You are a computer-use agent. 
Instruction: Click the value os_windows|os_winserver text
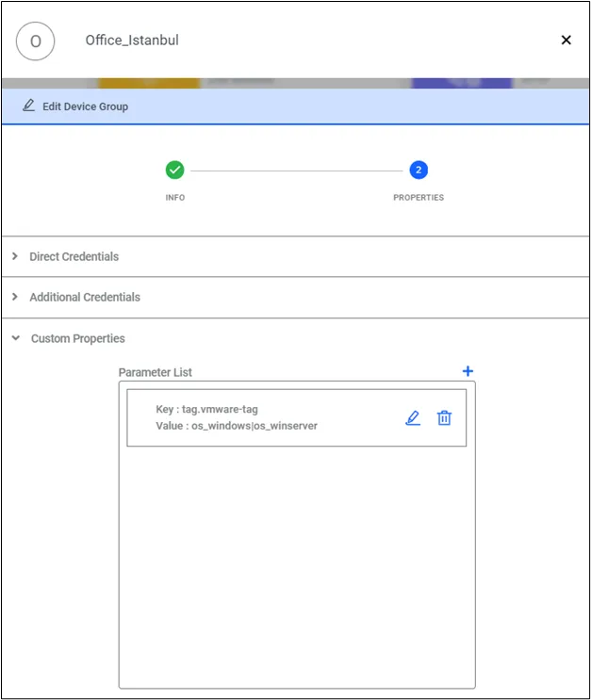tap(254, 426)
